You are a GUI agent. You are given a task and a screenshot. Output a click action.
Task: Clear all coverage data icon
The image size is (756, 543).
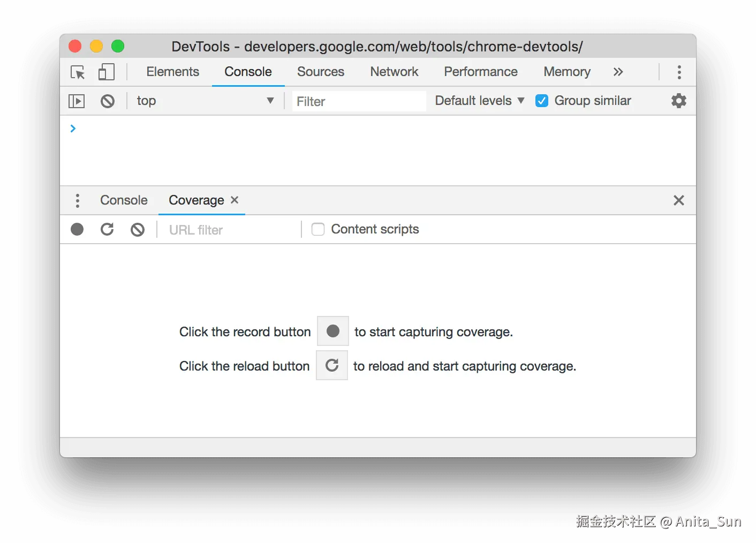[138, 230]
